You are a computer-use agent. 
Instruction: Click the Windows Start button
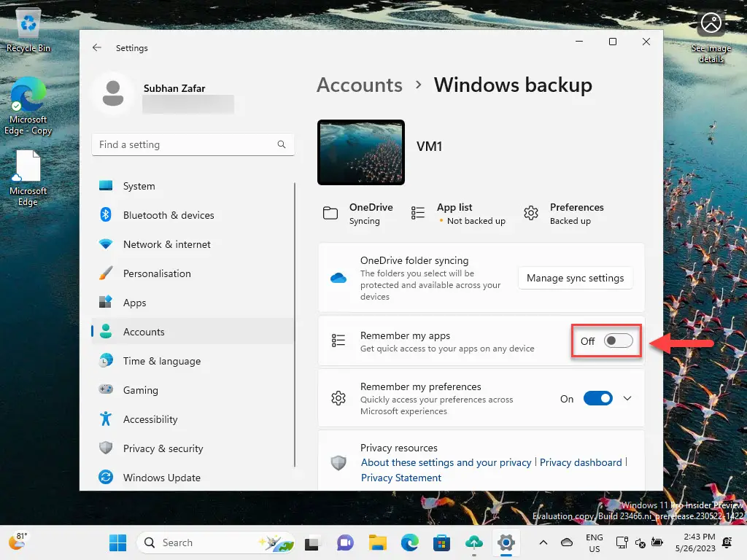[x=117, y=542]
